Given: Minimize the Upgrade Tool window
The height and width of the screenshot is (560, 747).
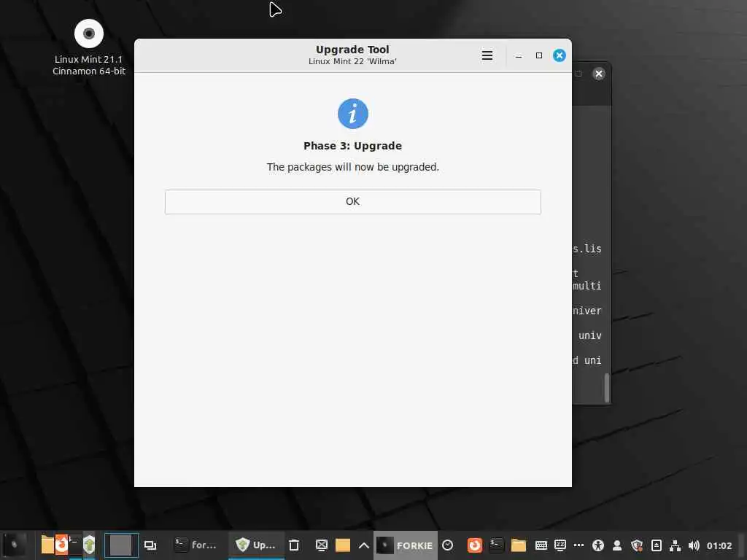Looking at the screenshot, I should tap(519, 55).
